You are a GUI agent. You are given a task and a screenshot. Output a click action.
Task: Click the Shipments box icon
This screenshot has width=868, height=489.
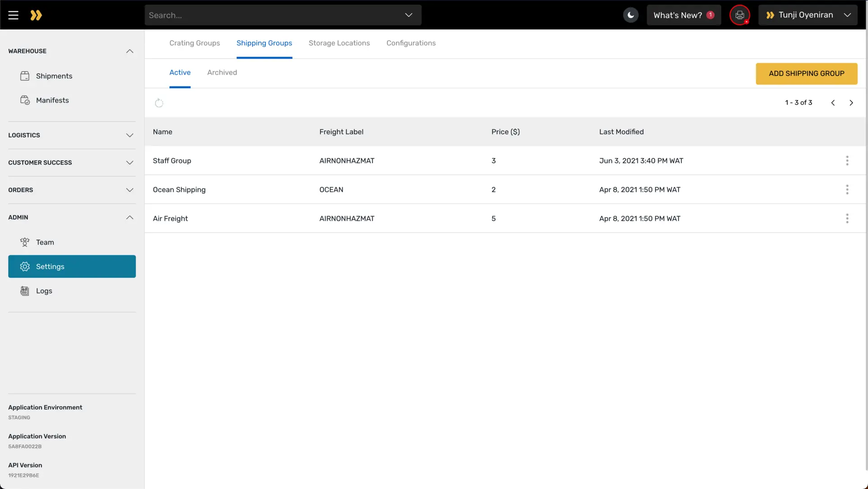click(x=25, y=76)
